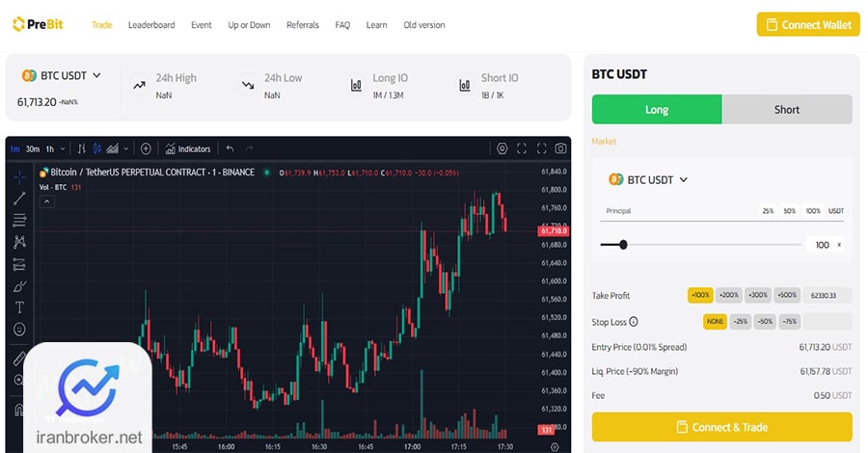Select the Long position toggle

657,110
